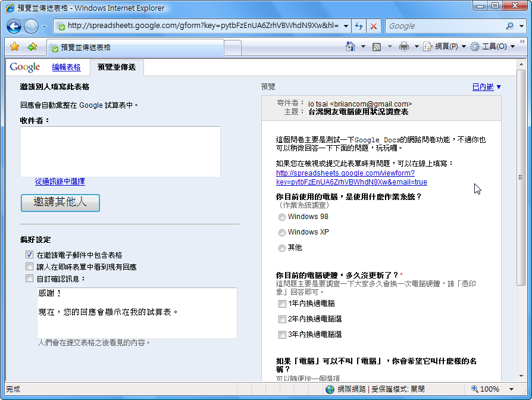Select the 預覽並傳送 page tab
Viewport: 532px width, 400px height.
coord(117,67)
